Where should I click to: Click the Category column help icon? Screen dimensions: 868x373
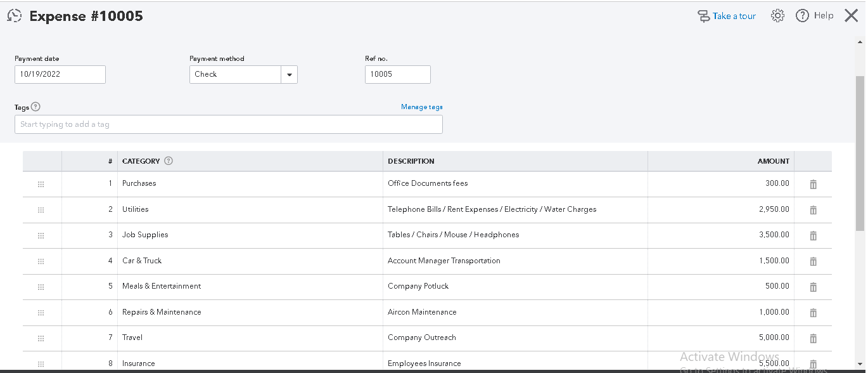click(x=169, y=161)
